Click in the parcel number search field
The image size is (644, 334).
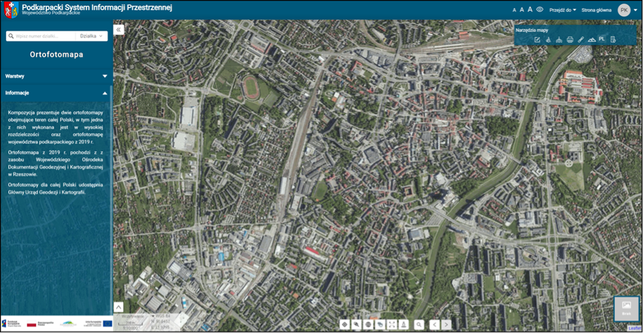coord(45,36)
